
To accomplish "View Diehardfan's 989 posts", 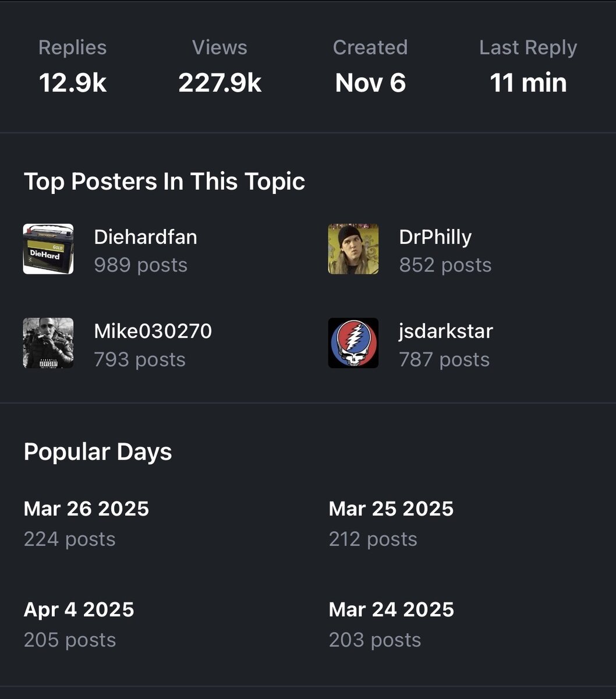I will coord(141,265).
